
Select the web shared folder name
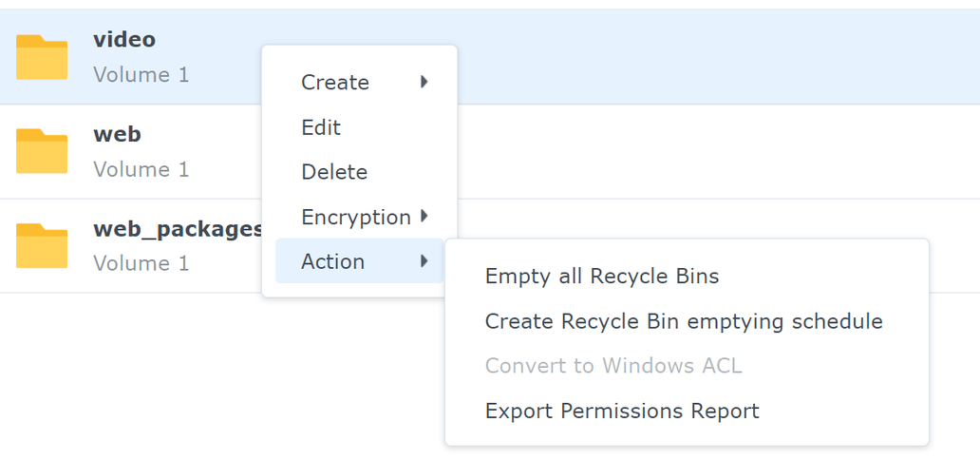point(117,134)
